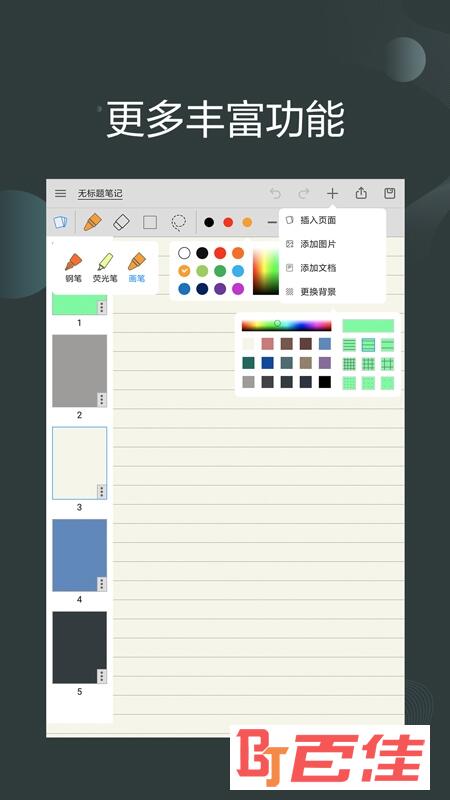This screenshot has height=800, width=450.
Task: Click the redo arrow icon
Action: click(x=304, y=193)
